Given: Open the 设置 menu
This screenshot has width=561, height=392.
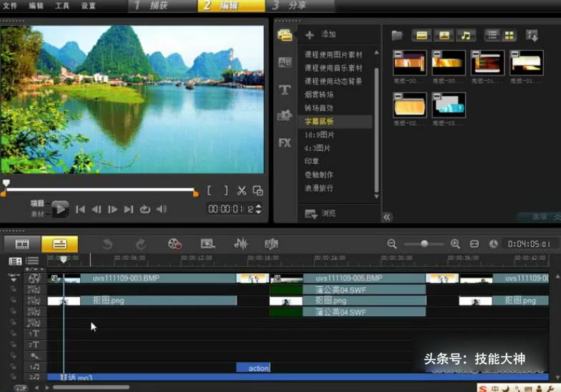Looking at the screenshot, I should [88, 6].
